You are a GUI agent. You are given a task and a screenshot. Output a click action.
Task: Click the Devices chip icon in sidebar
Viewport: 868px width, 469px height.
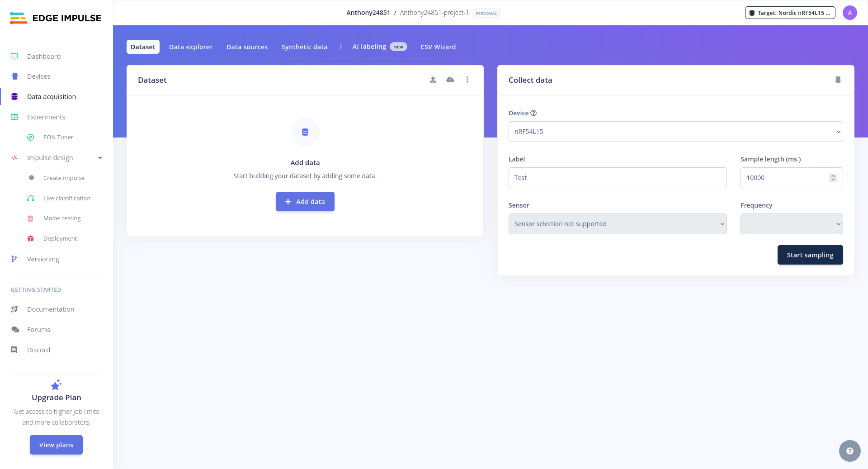pos(15,76)
